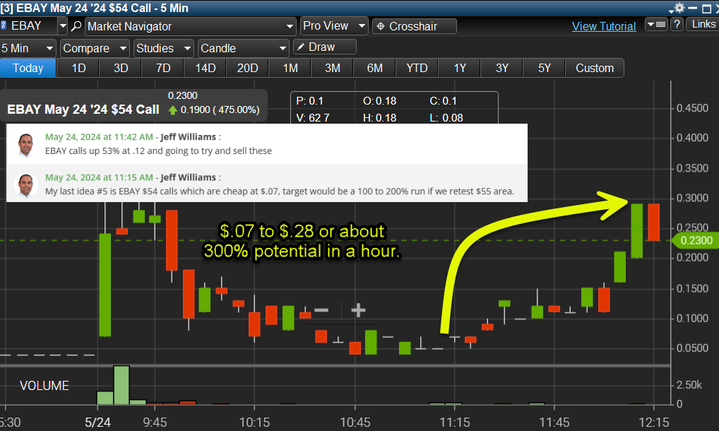Select the 3D range tab

pos(121,68)
